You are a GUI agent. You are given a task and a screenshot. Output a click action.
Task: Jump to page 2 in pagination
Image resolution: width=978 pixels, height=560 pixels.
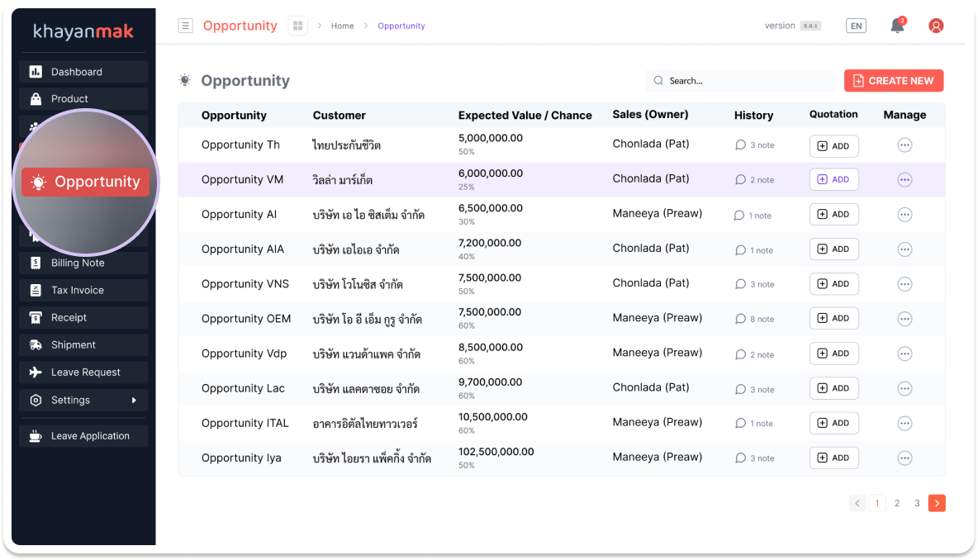(x=897, y=503)
